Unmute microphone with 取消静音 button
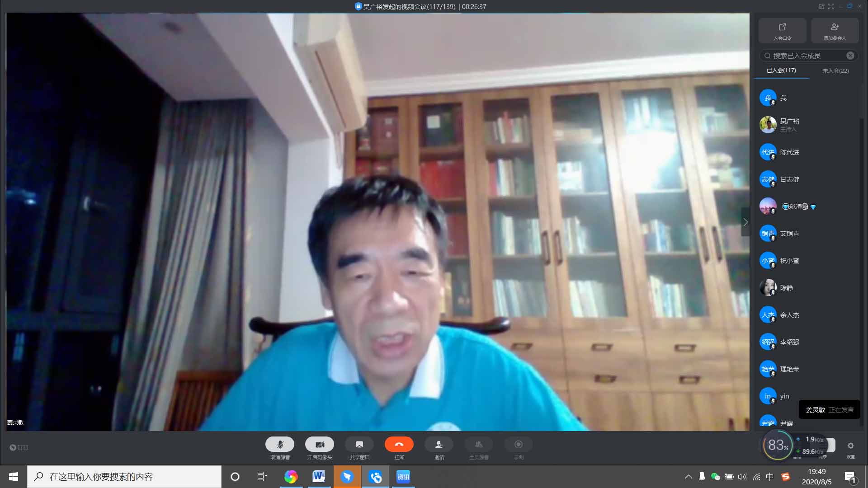 point(279,445)
